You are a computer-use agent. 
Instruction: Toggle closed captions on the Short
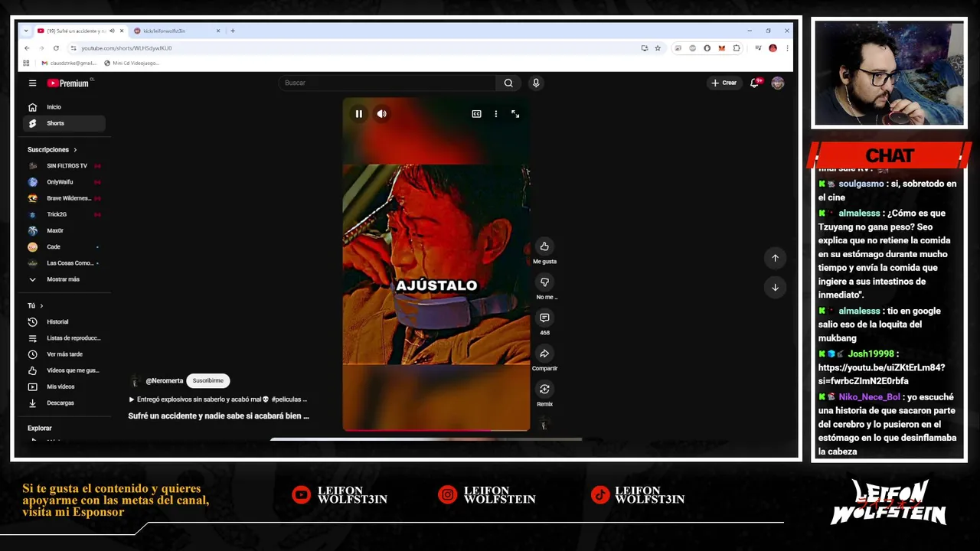click(x=476, y=114)
